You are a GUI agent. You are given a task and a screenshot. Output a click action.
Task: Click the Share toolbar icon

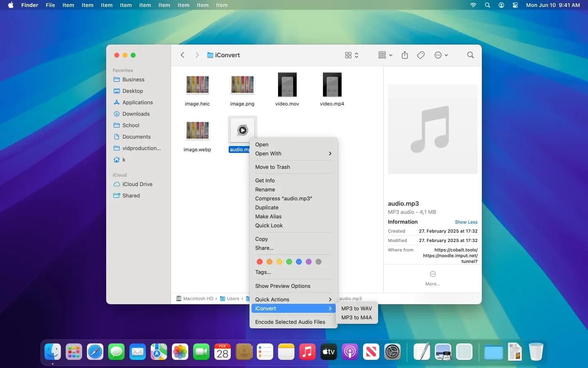pyautogui.click(x=405, y=55)
